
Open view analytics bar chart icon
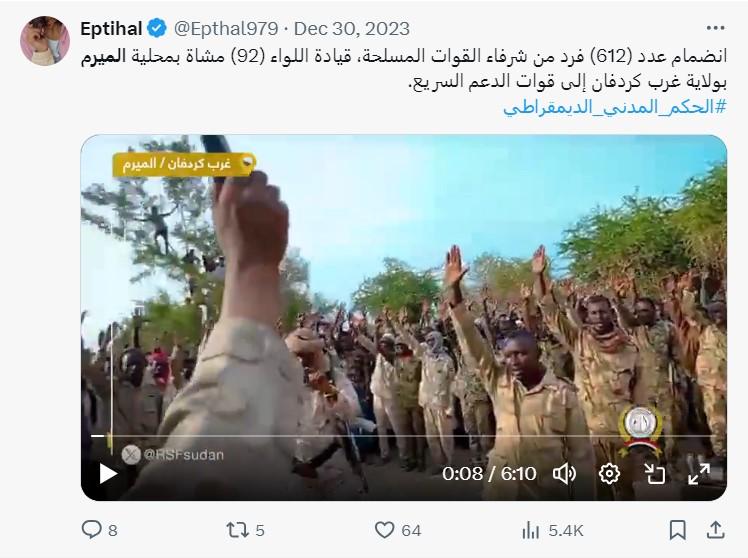pyautogui.click(x=530, y=530)
